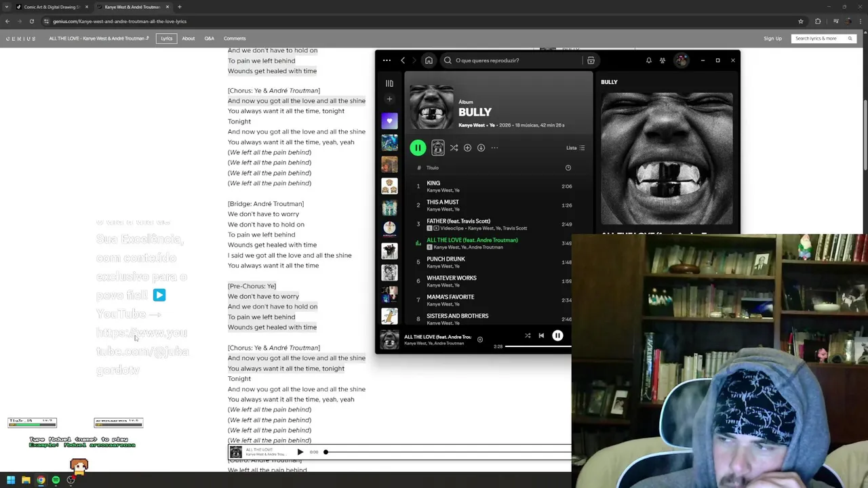Open Spotify from the taskbar
Screen dimensions: 868x488
pos(56,480)
